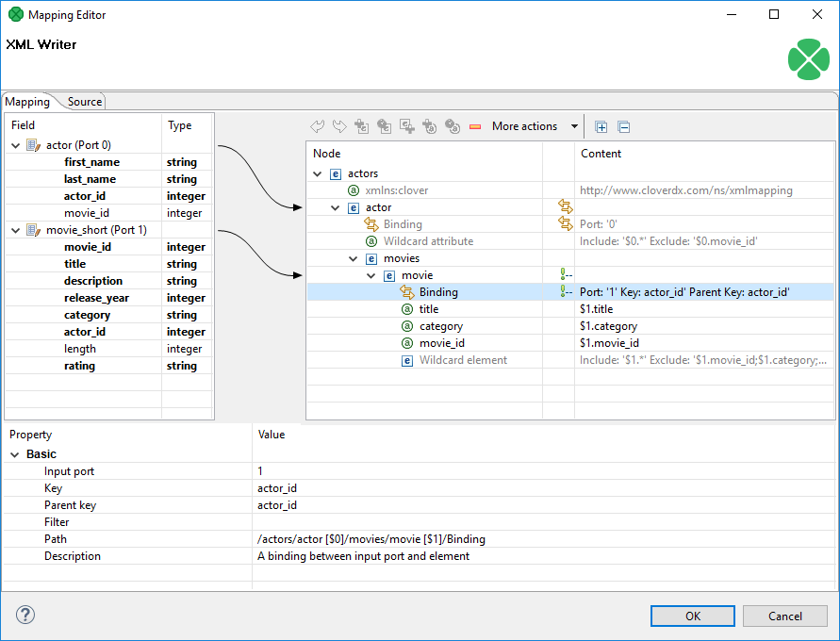Viewport: 840px width, 641px height.
Task: Click the Expand all toolbar icon
Action: 601,127
